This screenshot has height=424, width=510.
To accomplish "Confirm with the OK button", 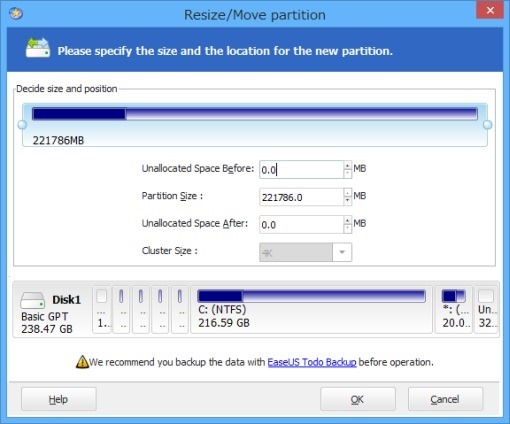I will click(x=358, y=399).
